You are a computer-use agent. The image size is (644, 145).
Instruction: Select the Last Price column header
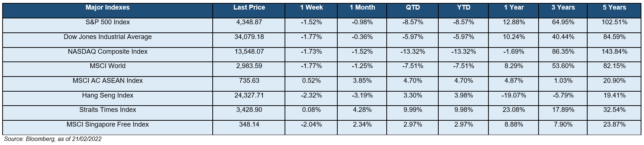point(249,8)
